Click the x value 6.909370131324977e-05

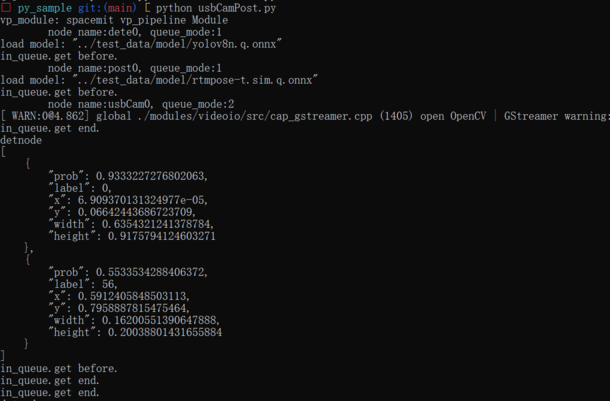(142, 200)
